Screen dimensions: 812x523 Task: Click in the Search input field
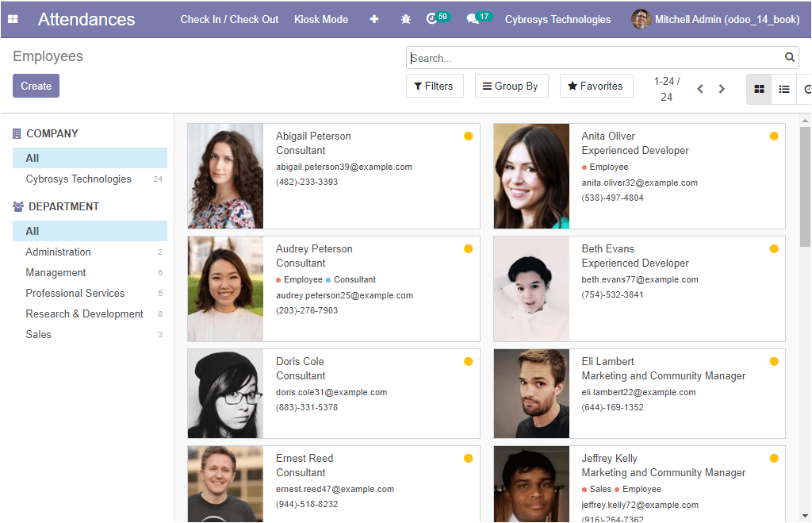(x=596, y=57)
